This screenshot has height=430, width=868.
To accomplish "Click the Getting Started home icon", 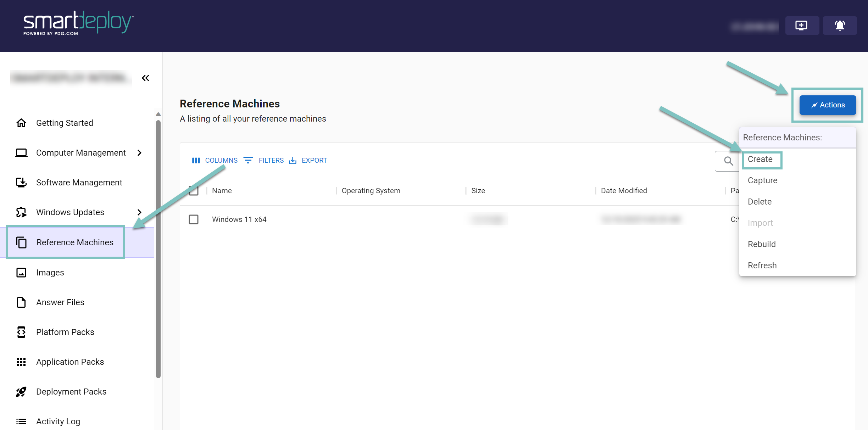I will (x=21, y=123).
